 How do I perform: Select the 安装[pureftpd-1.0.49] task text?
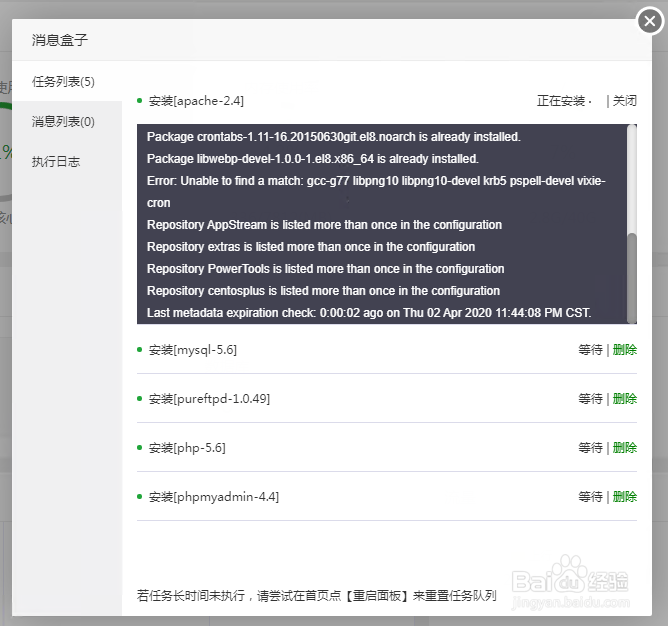pyautogui.click(x=209, y=399)
